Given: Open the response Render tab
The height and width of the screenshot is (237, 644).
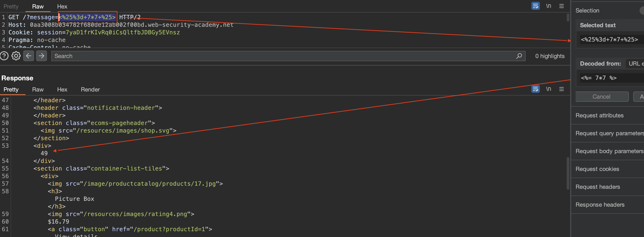Looking at the screenshot, I should click(90, 89).
